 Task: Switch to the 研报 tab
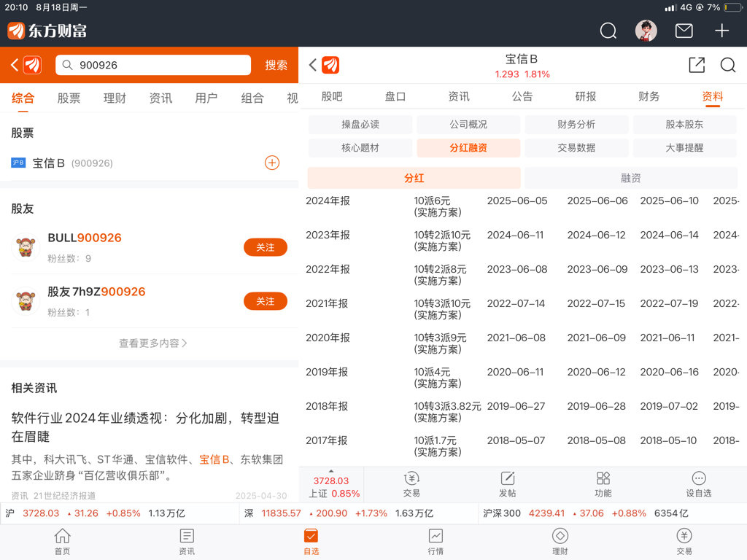586,97
